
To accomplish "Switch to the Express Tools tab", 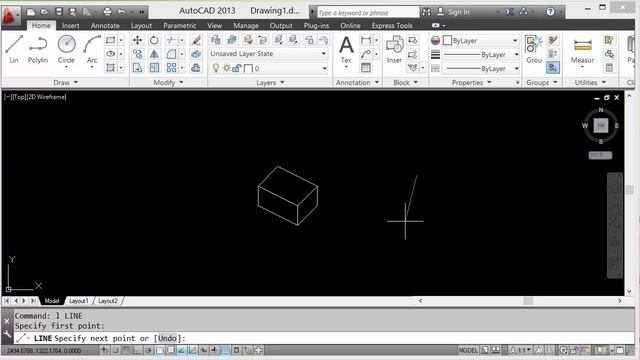I will click(x=392, y=25).
